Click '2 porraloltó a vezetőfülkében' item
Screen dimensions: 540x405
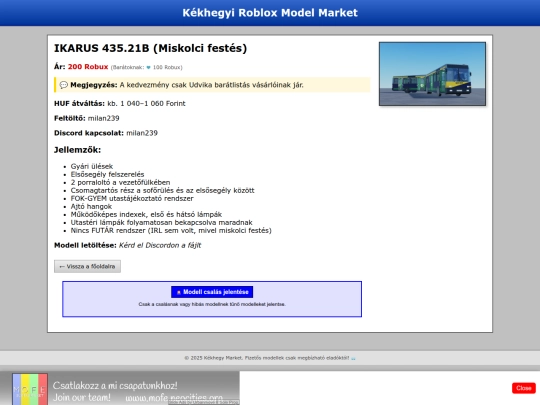(x=120, y=182)
